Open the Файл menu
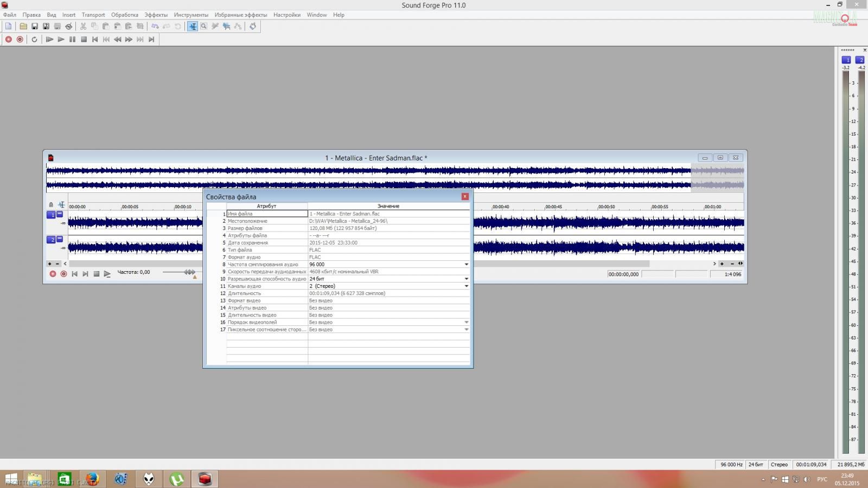The height and width of the screenshot is (488, 868). tap(10, 15)
